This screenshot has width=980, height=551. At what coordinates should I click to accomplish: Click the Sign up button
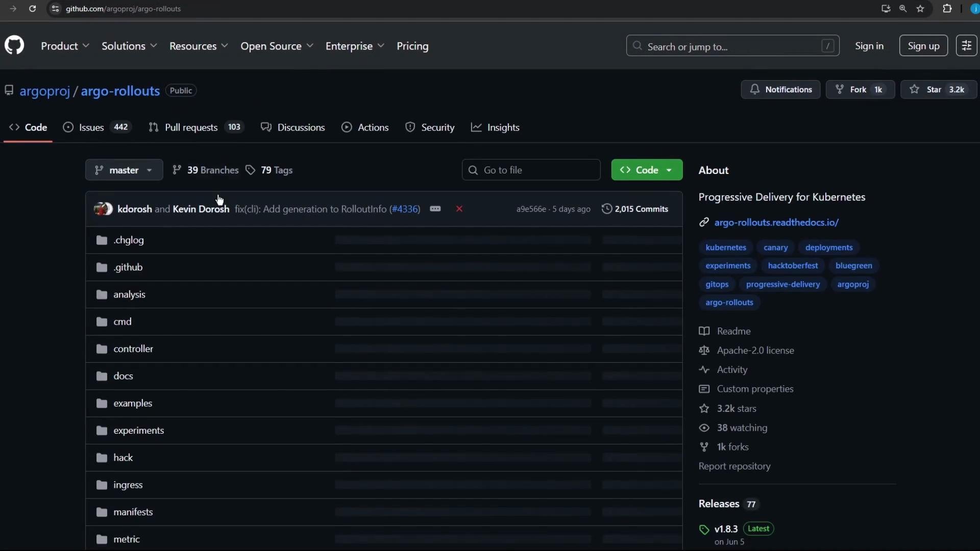point(923,46)
